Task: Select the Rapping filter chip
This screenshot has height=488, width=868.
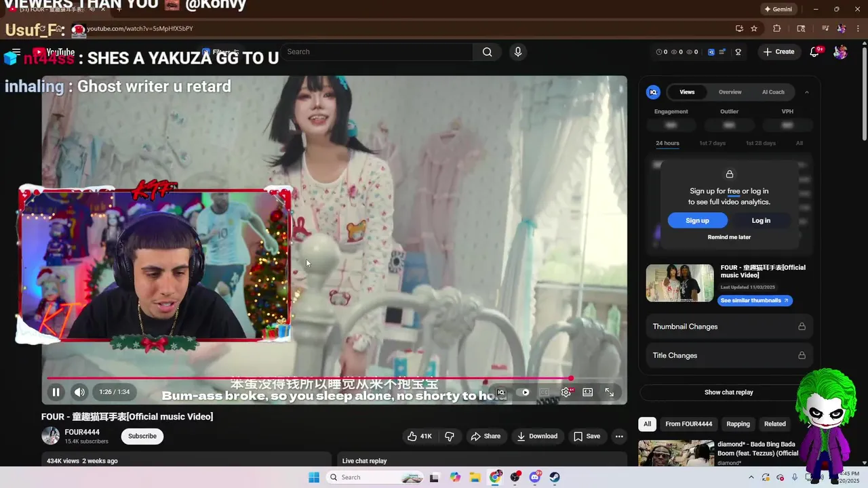Action: coord(738,424)
